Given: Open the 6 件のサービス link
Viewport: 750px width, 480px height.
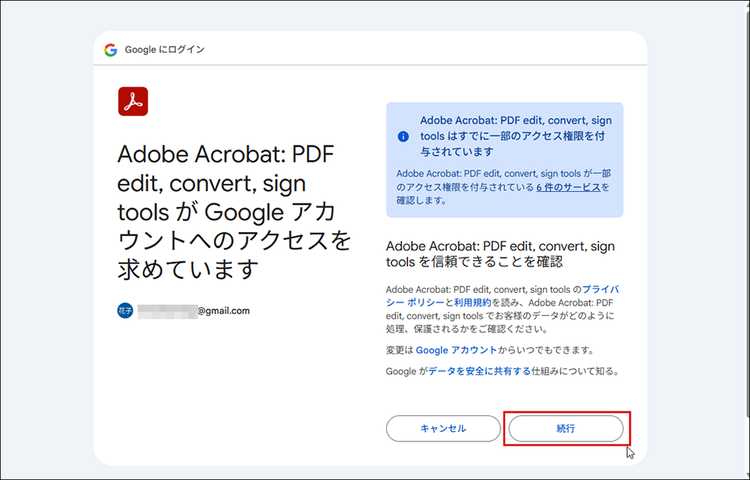Looking at the screenshot, I should tap(571, 186).
